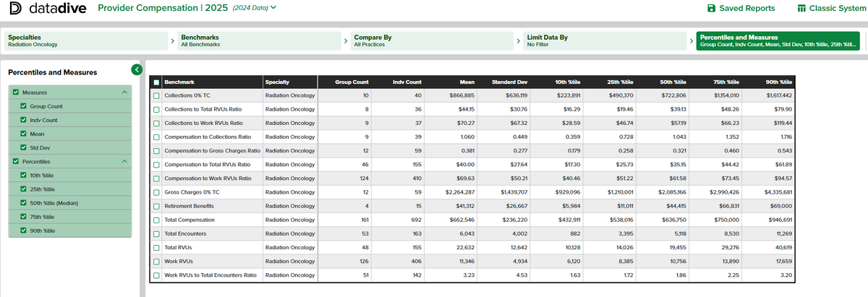Uncheck the Std Dev measure
The image size is (868, 297).
pos(23,147)
